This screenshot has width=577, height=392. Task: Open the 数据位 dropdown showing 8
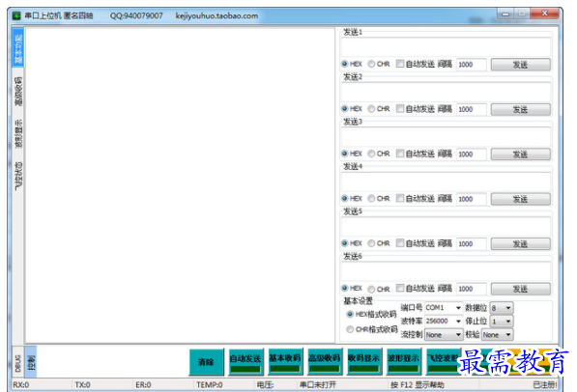point(502,308)
